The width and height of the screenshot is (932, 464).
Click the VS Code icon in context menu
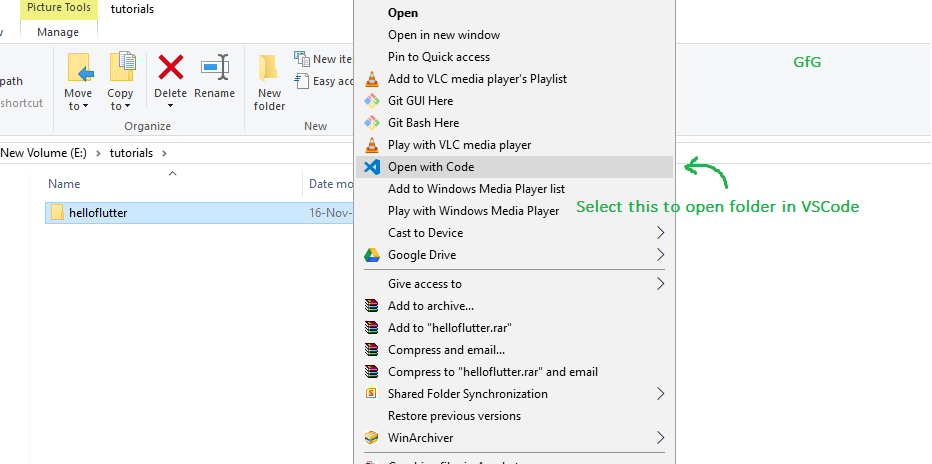point(371,167)
